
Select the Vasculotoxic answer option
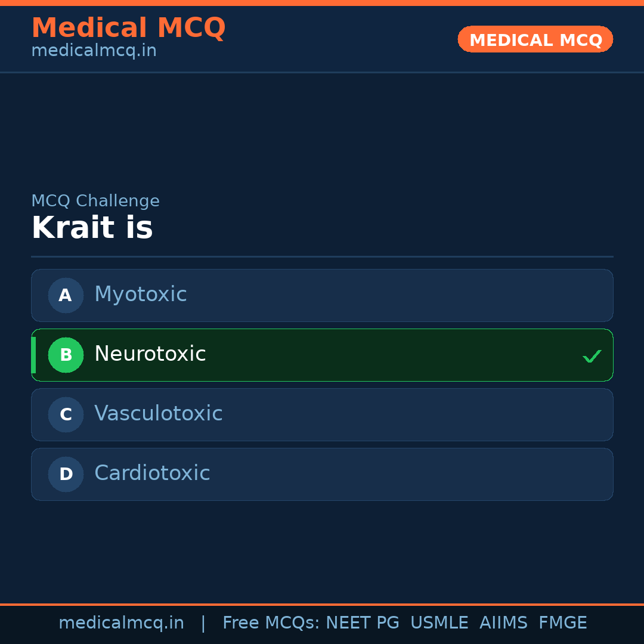pos(322,414)
